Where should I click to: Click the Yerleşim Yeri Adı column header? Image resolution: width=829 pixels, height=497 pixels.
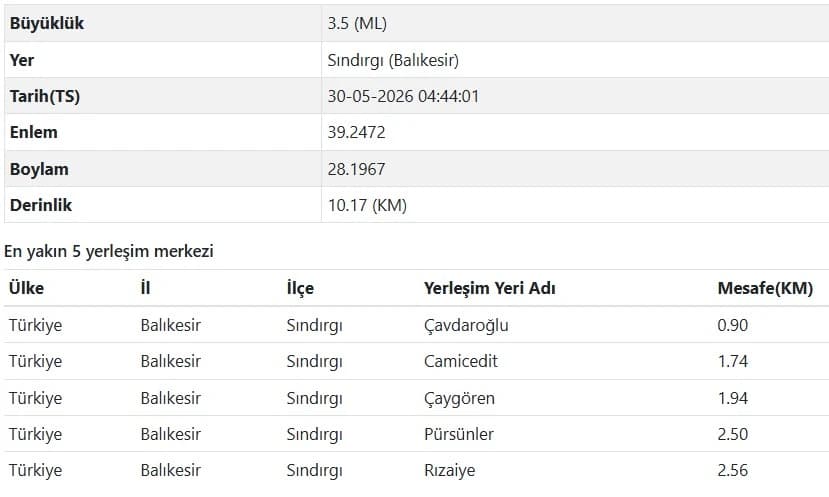point(490,288)
